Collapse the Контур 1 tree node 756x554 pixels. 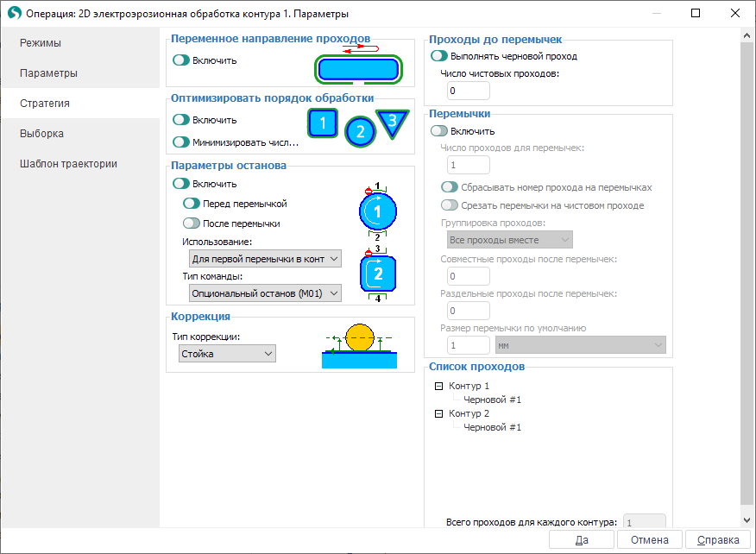(439, 387)
